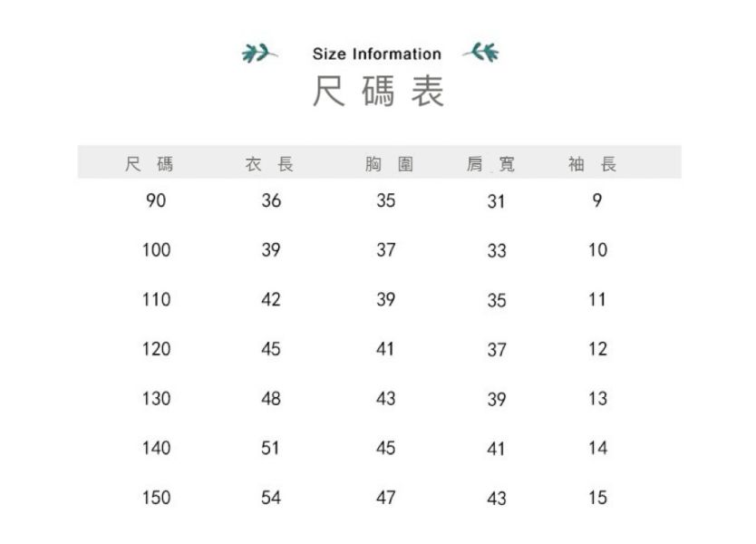Click size 150 row label
This screenshot has height=544, width=756.
click(156, 498)
